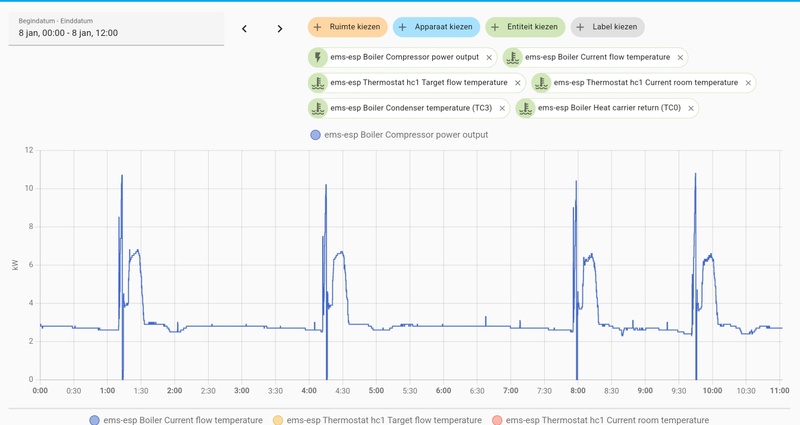Click Apparaat kiezen chip

click(x=436, y=27)
